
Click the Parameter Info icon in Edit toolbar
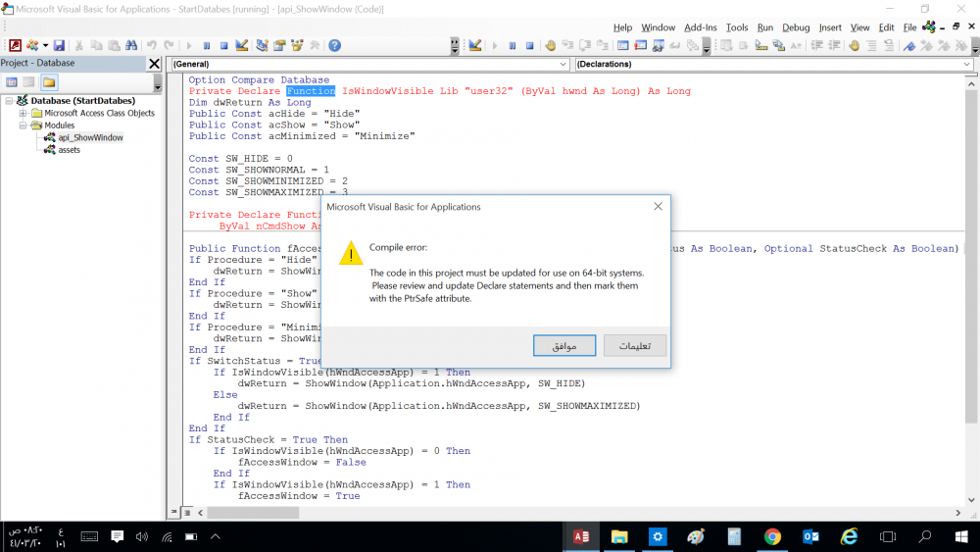[779, 46]
